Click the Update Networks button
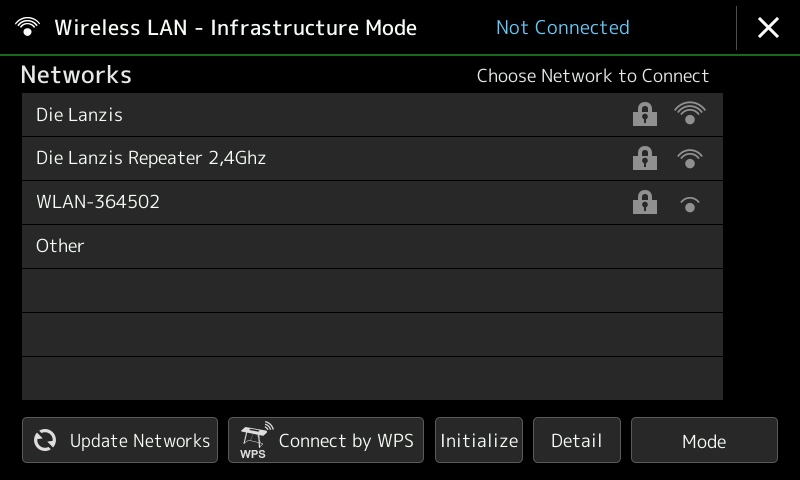Image resolution: width=800 pixels, height=480 pixels. tap(120, 440)
